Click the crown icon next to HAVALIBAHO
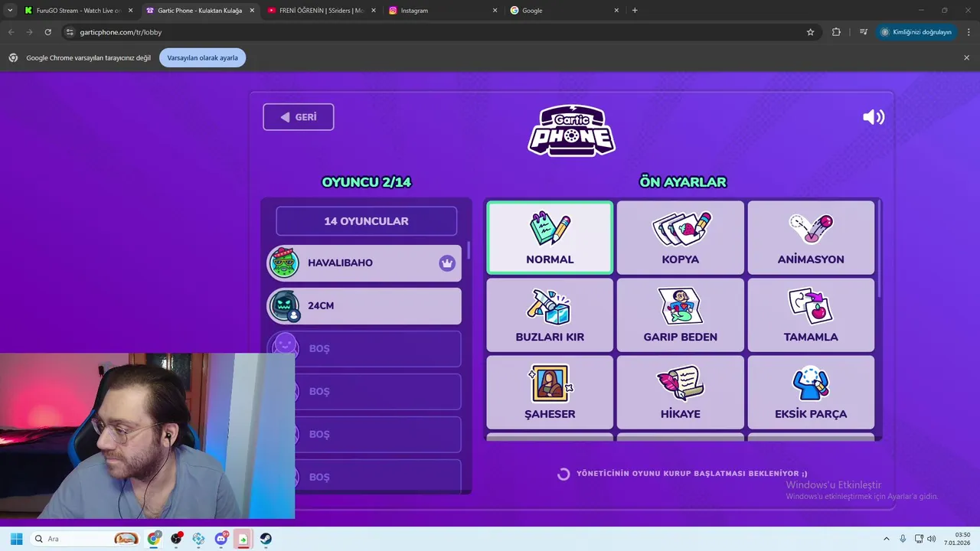 pyautogui.click(x=447, y=263)
